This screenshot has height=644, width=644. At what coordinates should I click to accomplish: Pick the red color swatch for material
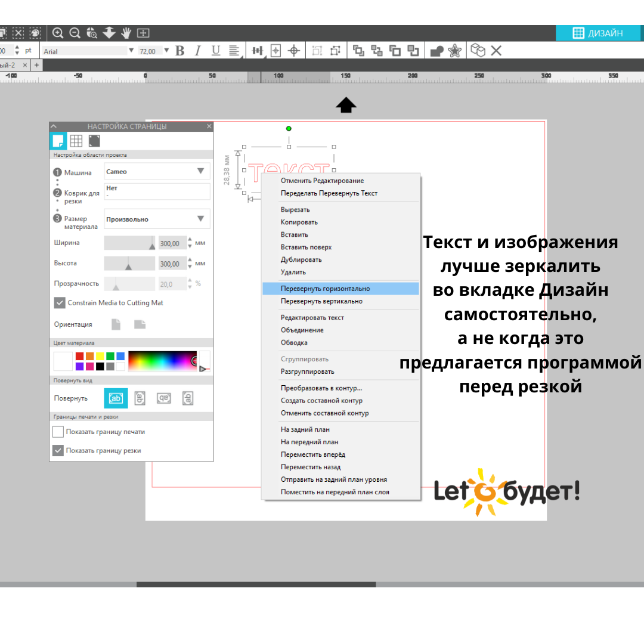[80, 355]
